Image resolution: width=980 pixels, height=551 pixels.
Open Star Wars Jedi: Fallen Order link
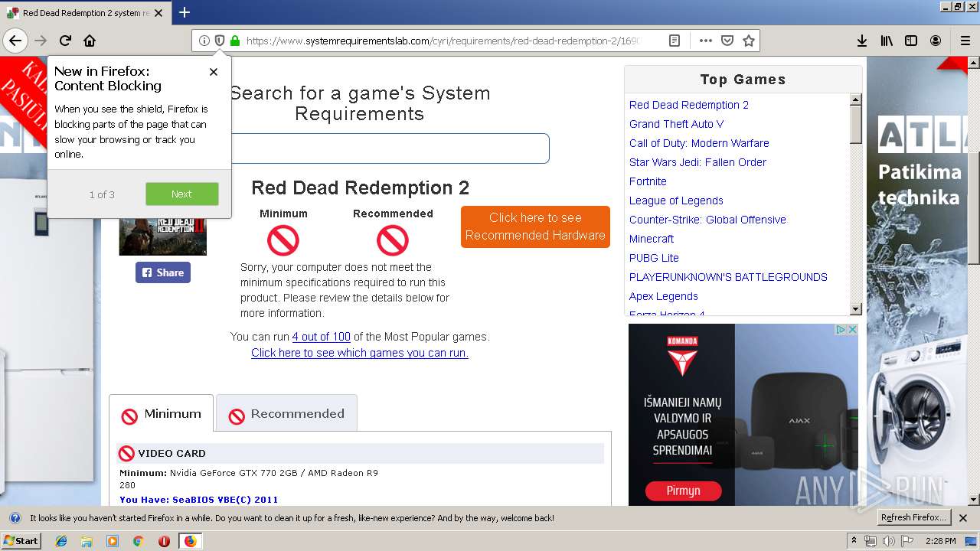[697, 162]
